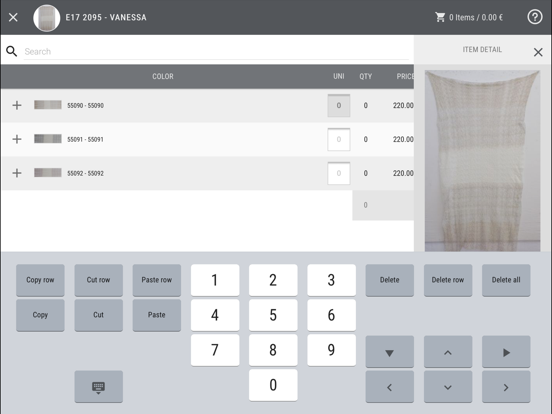Click the Delete row button
Screen dimensions: 552x414
pos(448,280)
